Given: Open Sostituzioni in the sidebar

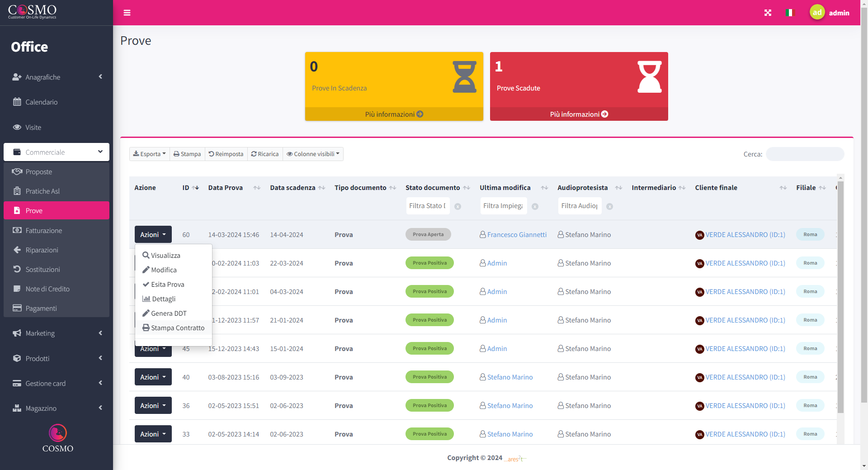Looking at the screenshot, I should pos(57,270).
